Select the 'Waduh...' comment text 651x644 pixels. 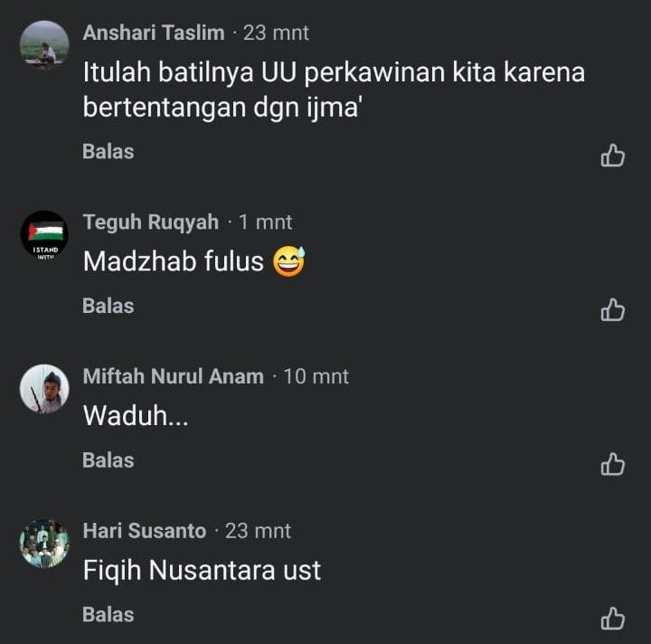pyautogui.click(x=136, y=415)
